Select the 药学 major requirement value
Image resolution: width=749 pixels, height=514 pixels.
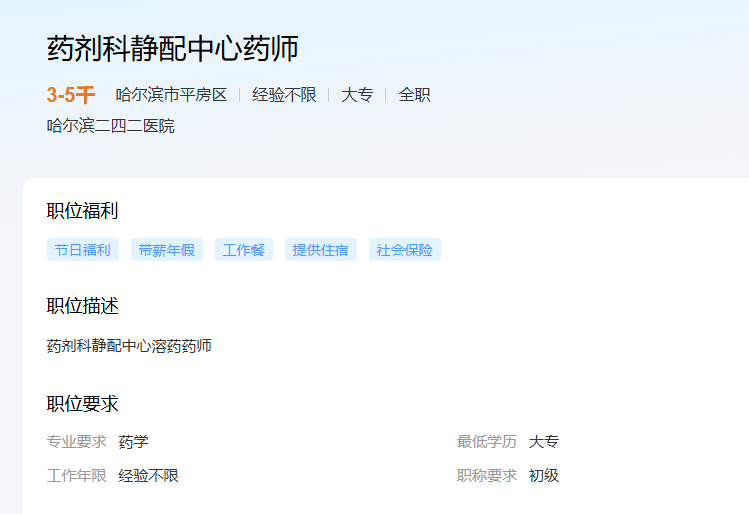[x=133, y=442]
